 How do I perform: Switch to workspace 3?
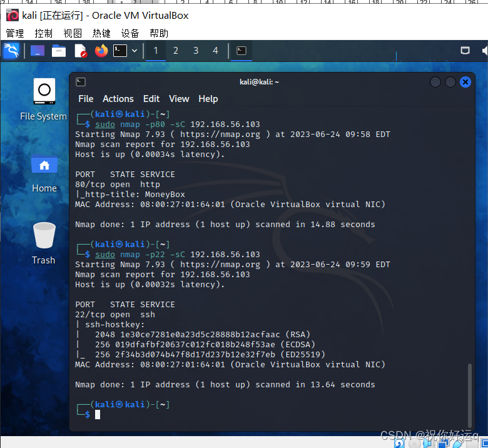point(196,51)
